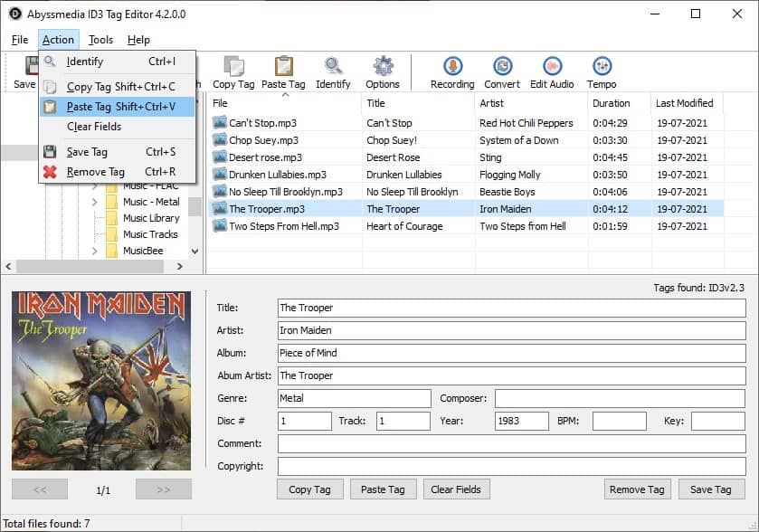Click file icon of Chop Suey.mp3
Screen dimensions: 759x532
(x=220, y=140)
